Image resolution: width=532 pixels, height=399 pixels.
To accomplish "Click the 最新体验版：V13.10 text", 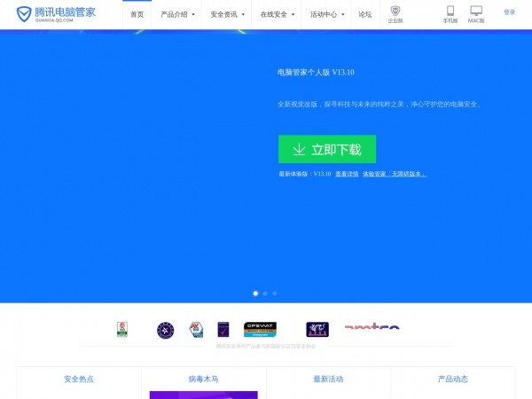I will point(305,174).
